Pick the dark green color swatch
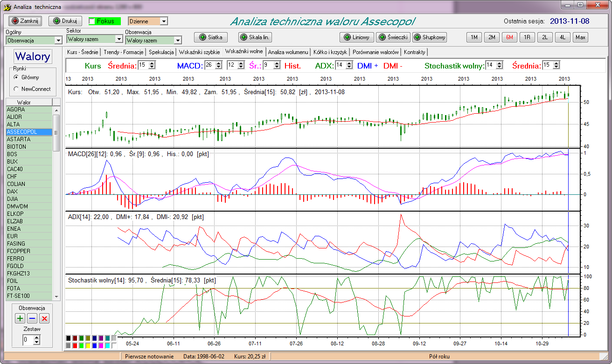Viewport: 612px width, 364px height. (82, 338)
